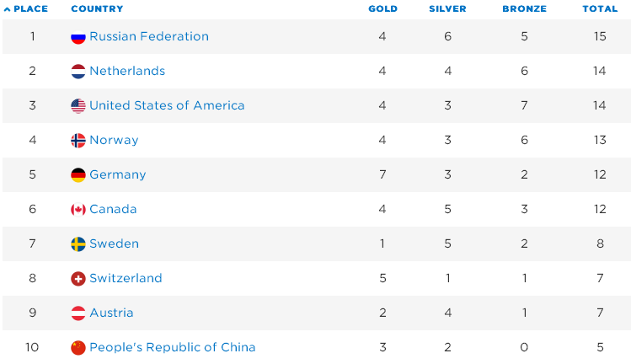Click the Russian Federation flag icon

click(x=78, y=37)
